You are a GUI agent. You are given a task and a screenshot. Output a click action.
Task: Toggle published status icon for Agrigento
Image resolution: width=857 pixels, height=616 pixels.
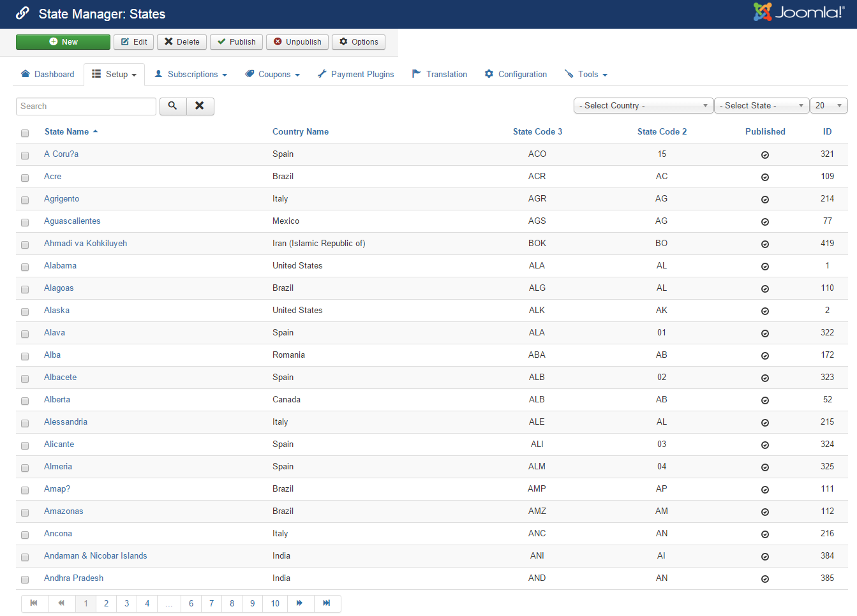coord(765,200)
